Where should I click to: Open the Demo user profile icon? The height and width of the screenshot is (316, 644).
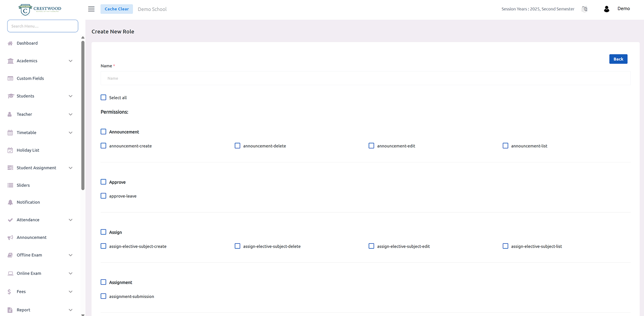coord(607,9)
